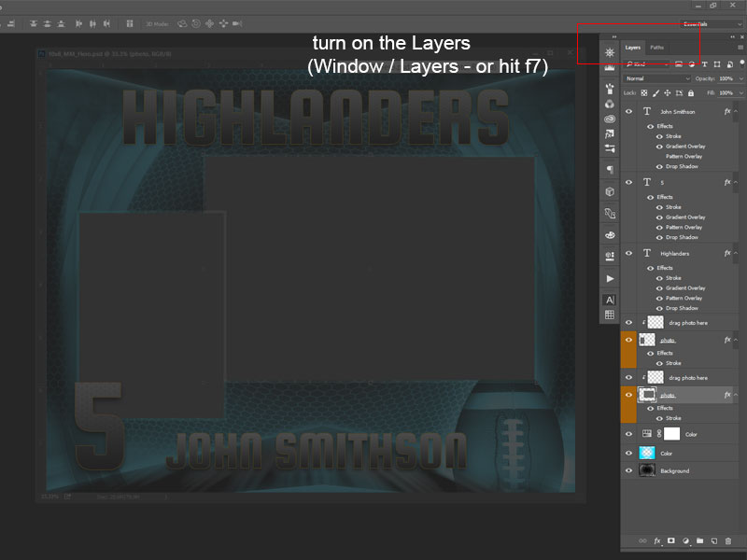The height and width of the screenshot is (560, 747).
Task: Switch to the Paths tab
Action: pyautogui.click(x=657, y=48)
